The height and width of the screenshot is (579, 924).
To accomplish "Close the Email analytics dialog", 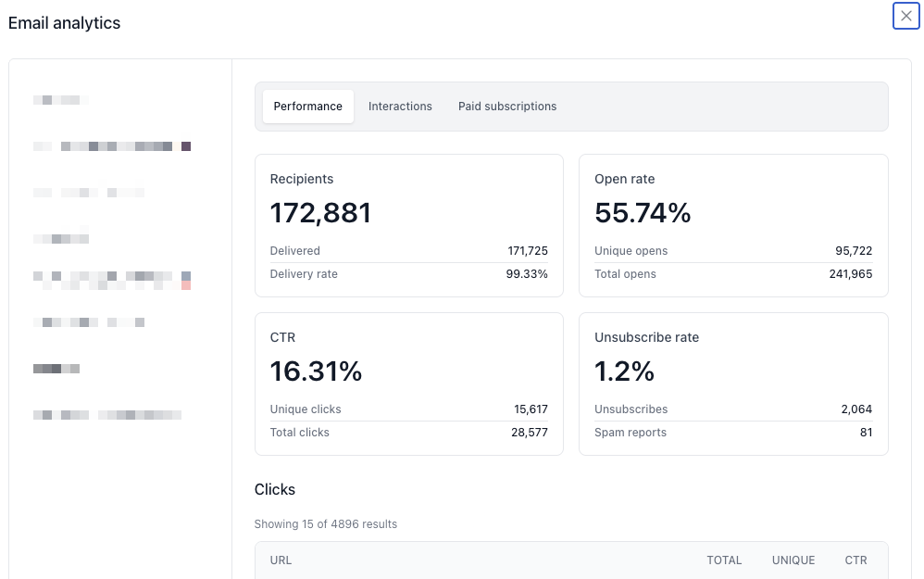I will click(905, 16).
